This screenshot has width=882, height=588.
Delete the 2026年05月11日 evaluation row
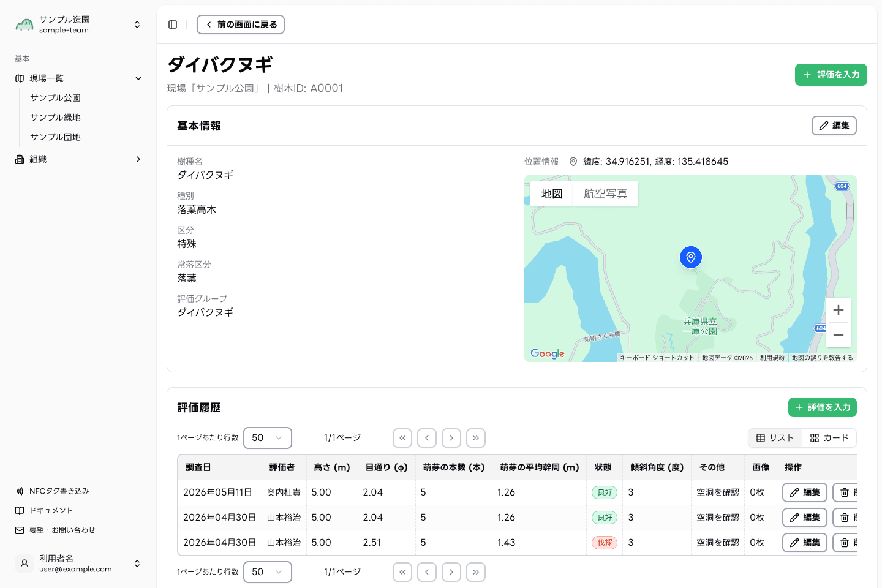845,492
